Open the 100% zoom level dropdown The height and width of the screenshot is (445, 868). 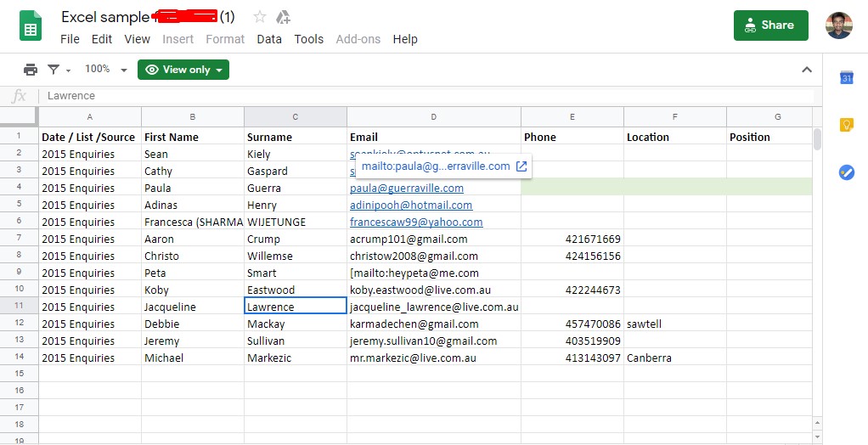tap(105, 70)
